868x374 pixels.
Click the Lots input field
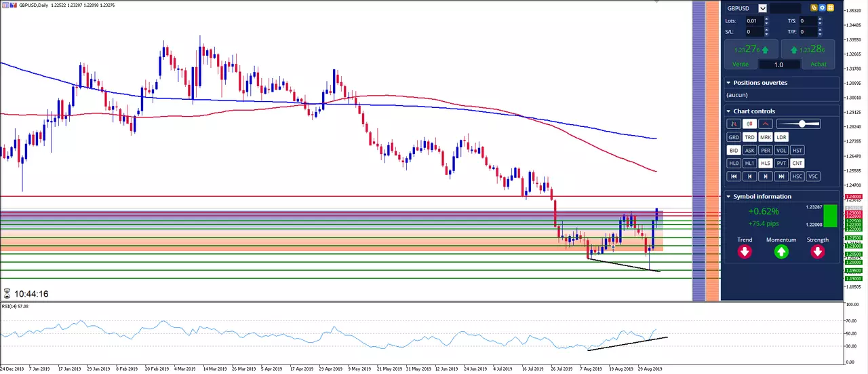click(x=755, y=21)
